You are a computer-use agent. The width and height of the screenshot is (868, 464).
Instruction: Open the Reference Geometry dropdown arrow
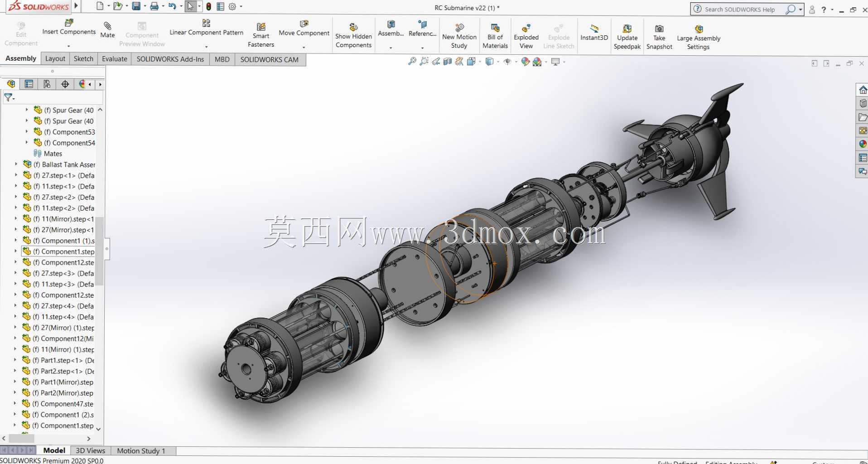(422, 48)
